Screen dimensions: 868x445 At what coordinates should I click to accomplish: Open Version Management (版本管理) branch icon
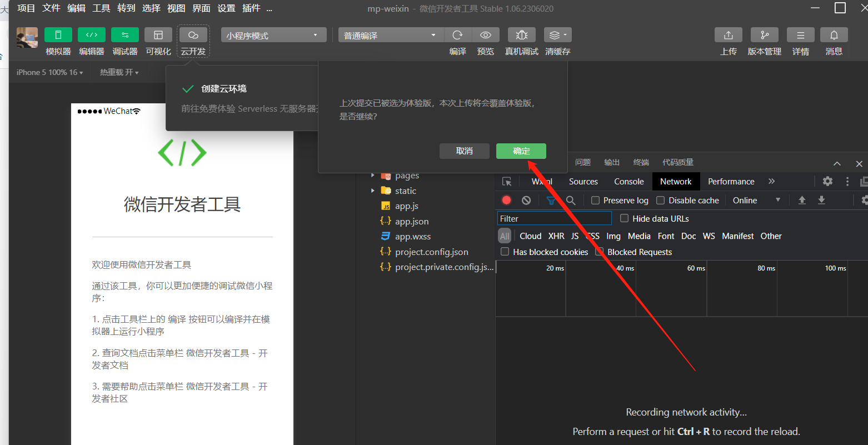(765, 35)
